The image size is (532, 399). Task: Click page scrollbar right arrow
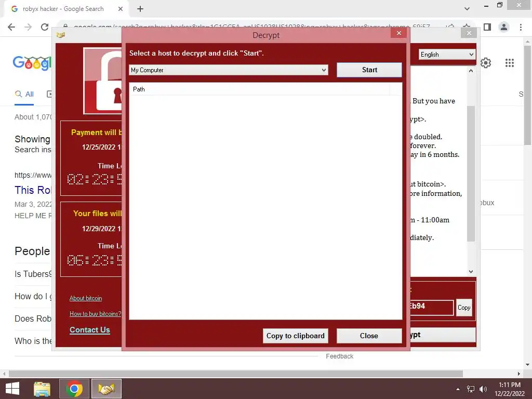tap(519, 374)
